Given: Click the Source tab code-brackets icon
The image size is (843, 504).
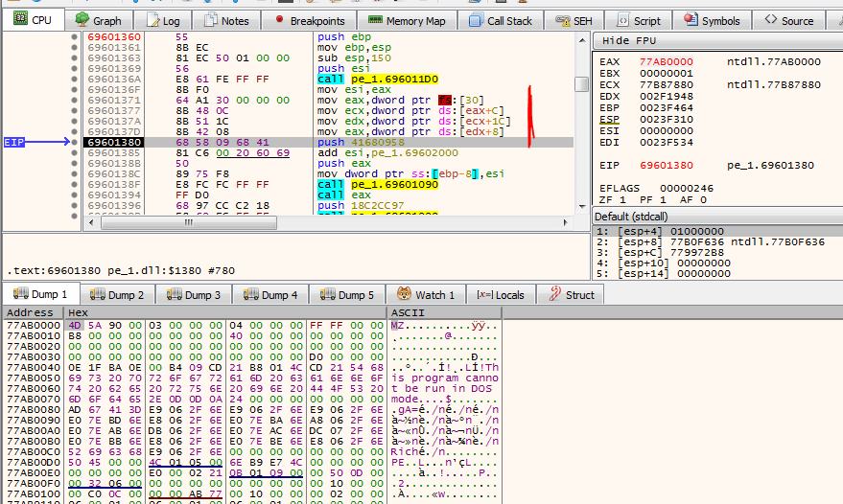Looking at the screenshot, I should 771,20.
